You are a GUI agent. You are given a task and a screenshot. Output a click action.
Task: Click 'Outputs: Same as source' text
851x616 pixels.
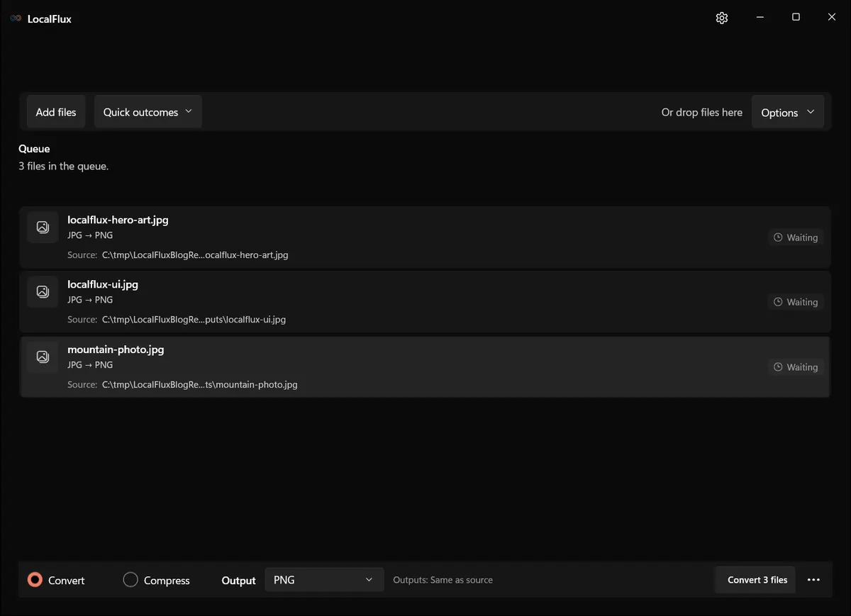coord(443,580)
